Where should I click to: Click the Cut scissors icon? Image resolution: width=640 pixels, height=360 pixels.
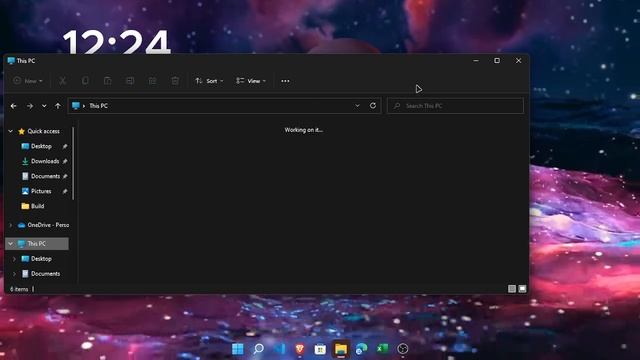pos(62,81)
